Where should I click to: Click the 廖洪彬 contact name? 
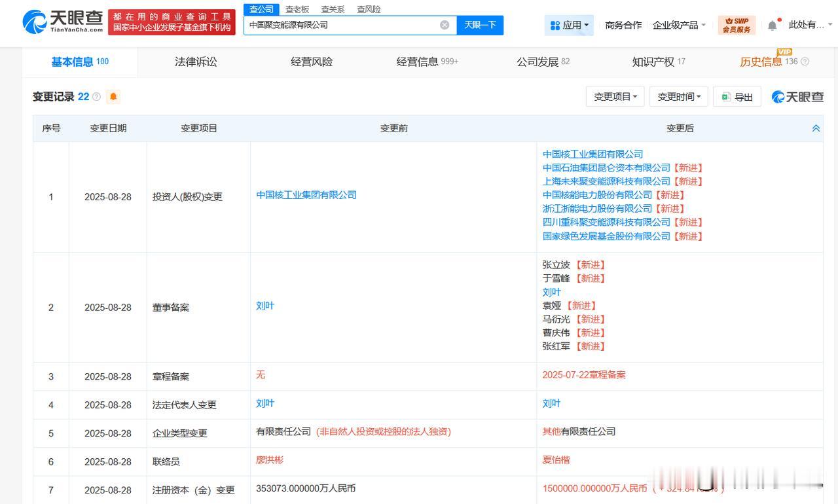click(270, 460)
